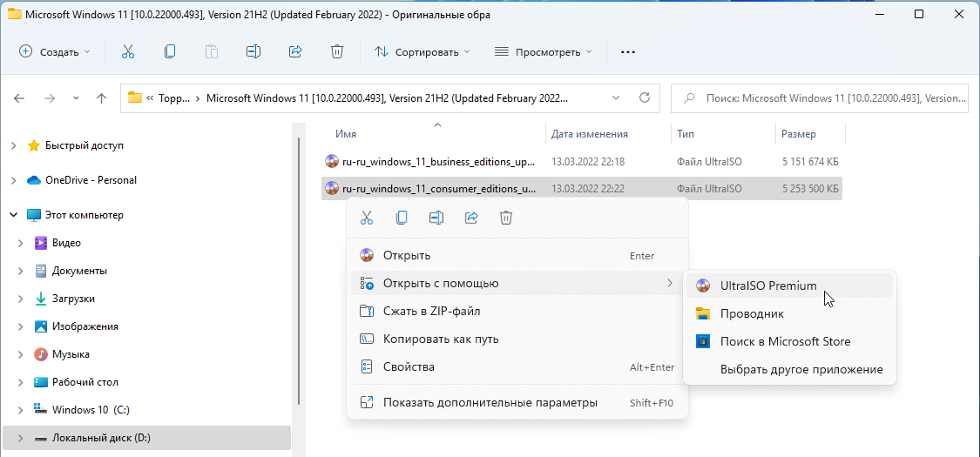Click Share icon in context menu
This screenshot has height=457, width=980.
pyautogui.click(x=471, y=218)
